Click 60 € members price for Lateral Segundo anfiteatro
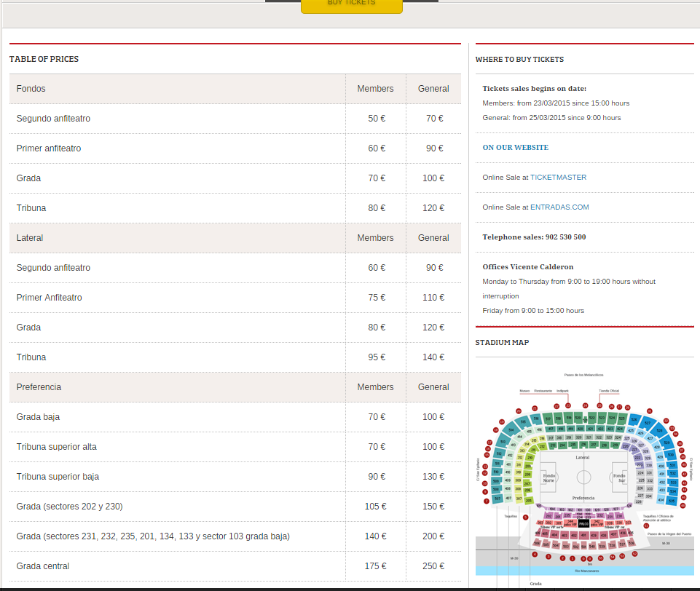The image size is (700, 591). (377, 268)
